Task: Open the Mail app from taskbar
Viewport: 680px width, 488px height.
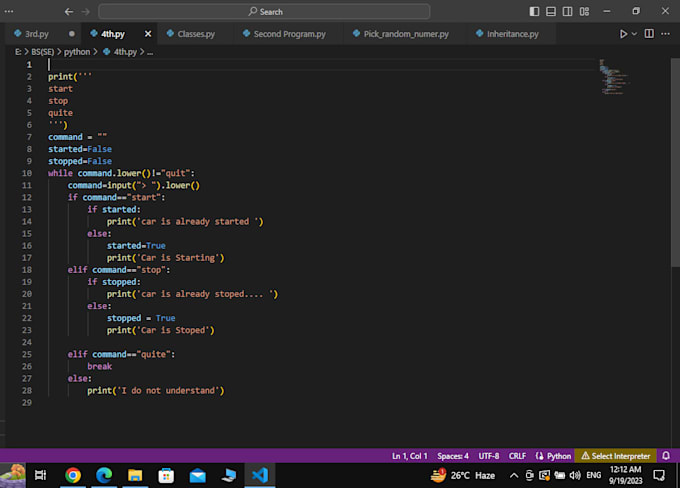Action: pos(197,475)
